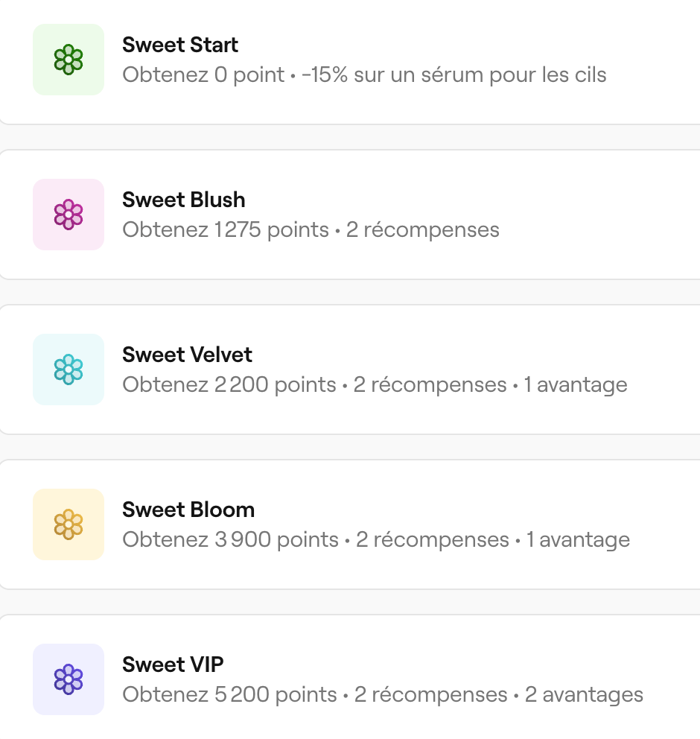This screenshot has height=739, width=700.
Task: Click the "Obtenez 3 900 points" description
Action: point(231,540)
